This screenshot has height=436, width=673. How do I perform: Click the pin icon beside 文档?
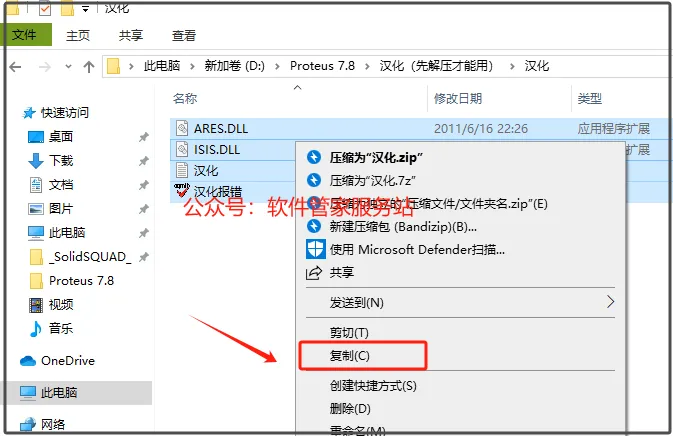tap(143, 185)
